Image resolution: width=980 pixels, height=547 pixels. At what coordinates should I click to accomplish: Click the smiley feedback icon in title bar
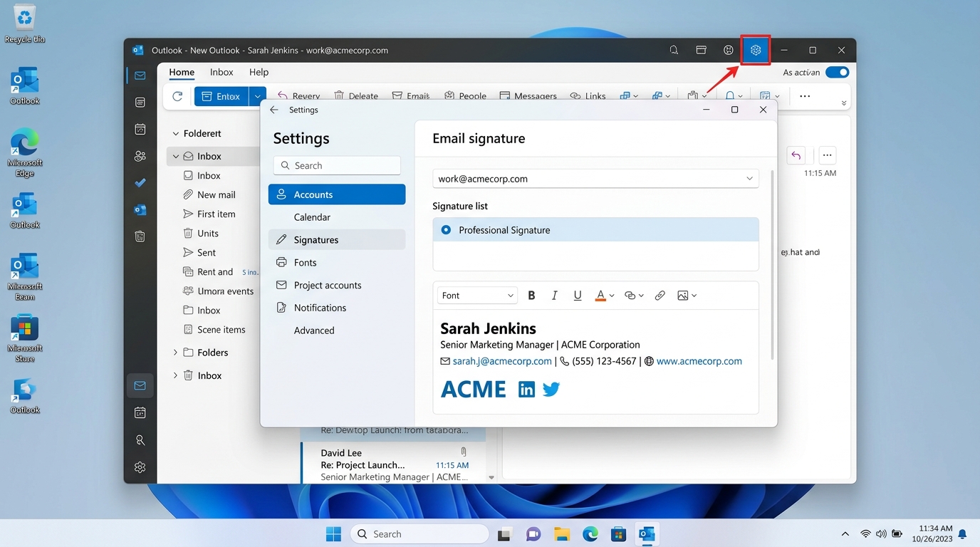728,51
